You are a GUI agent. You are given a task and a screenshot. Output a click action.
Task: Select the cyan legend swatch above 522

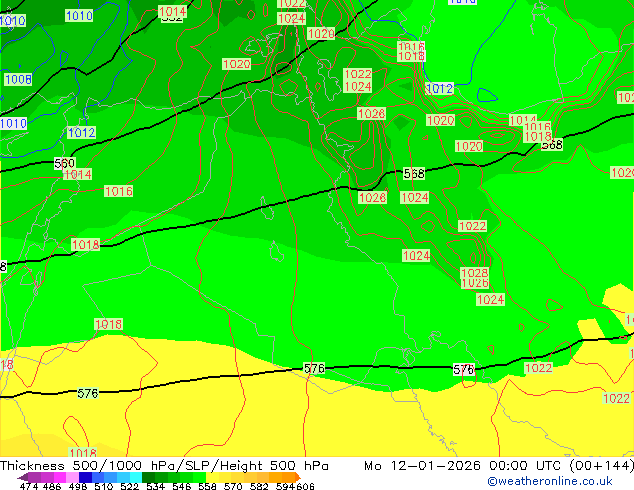[135, 477]
